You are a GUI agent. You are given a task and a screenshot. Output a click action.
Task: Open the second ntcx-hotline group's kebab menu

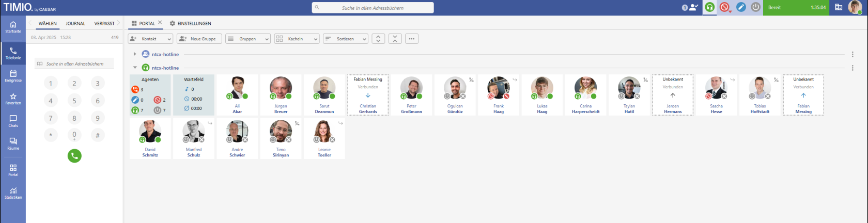[853, 68]
